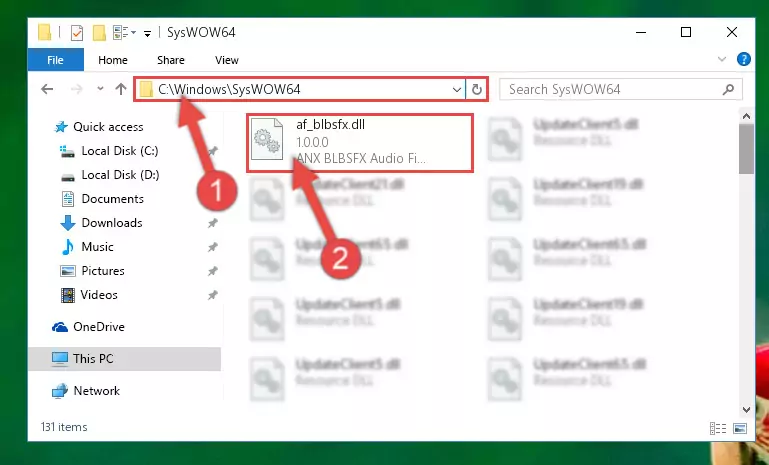Select the af_blbsfx.dll file

[360, 143]
